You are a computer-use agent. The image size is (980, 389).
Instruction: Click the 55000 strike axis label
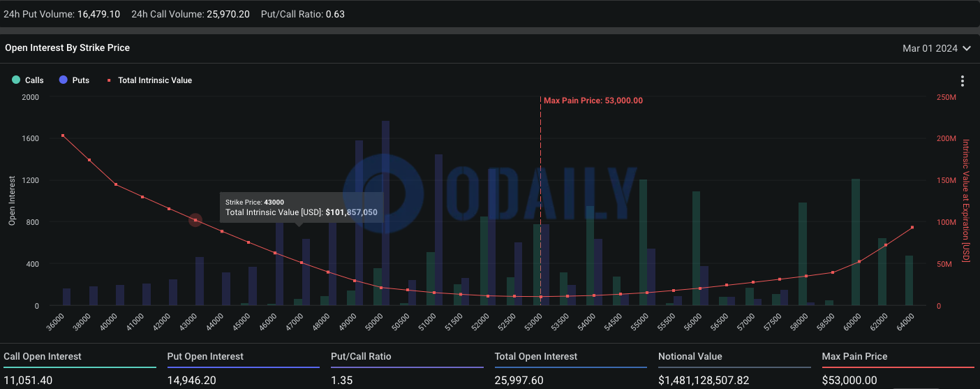tap(641, 323)
